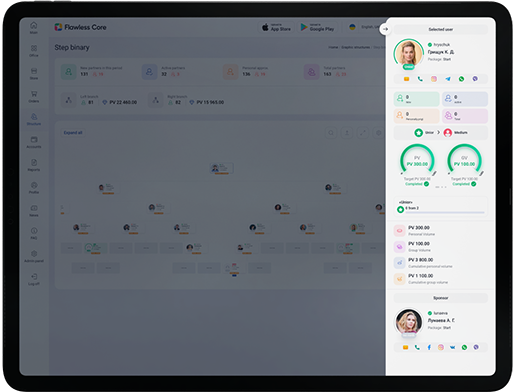The height and width of the screenshot is (392, 514).
Task: Open selected user's Instagram profile
Action: pyautogui.click(x=434, y=79)
